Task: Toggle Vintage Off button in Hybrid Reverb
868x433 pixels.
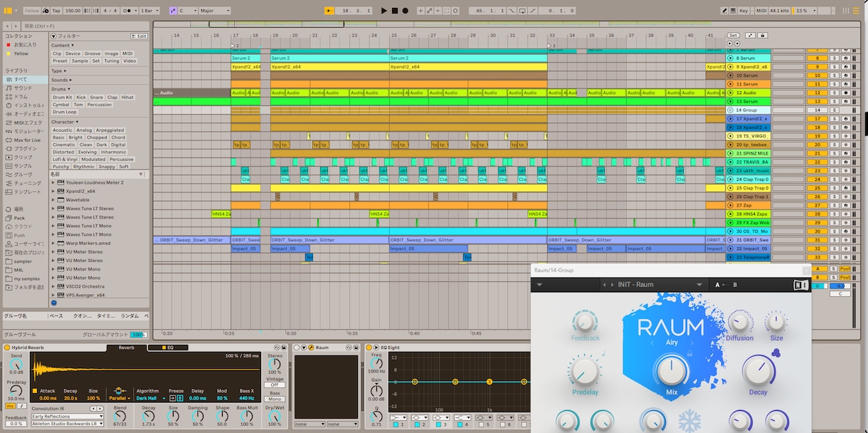Action: click(274, 385)
